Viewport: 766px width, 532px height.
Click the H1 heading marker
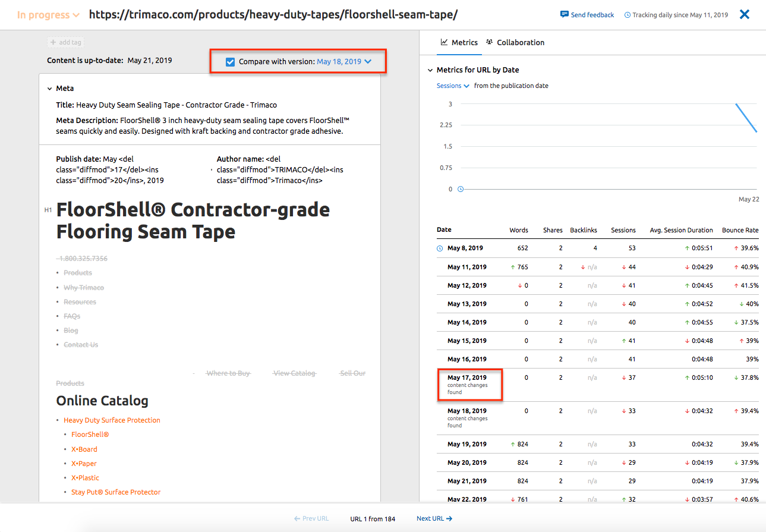coord(48,210)
